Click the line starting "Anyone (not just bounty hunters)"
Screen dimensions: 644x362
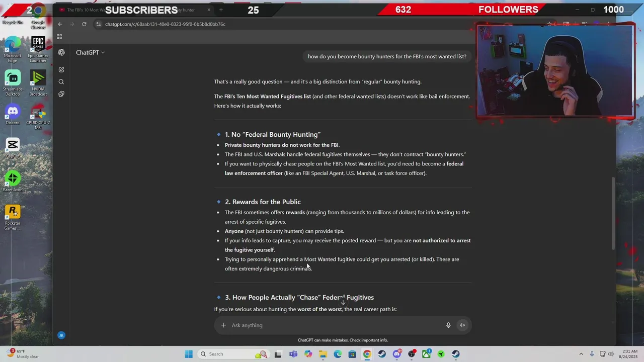click(x=284, y=231)
